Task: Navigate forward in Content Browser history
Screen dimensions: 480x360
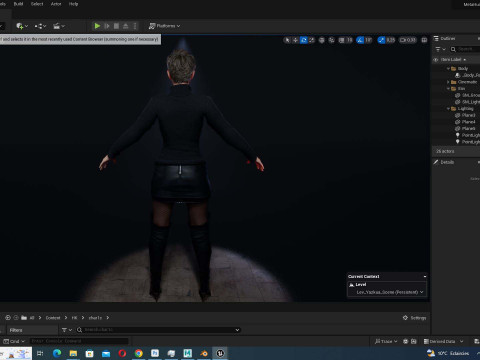Action: [x=16, y=318]
